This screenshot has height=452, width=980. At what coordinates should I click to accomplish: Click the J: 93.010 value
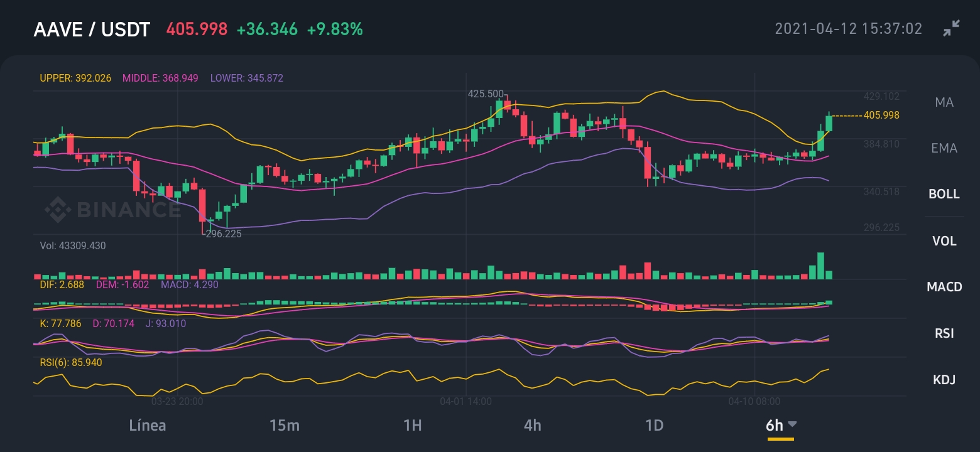(x=166, y=324)
